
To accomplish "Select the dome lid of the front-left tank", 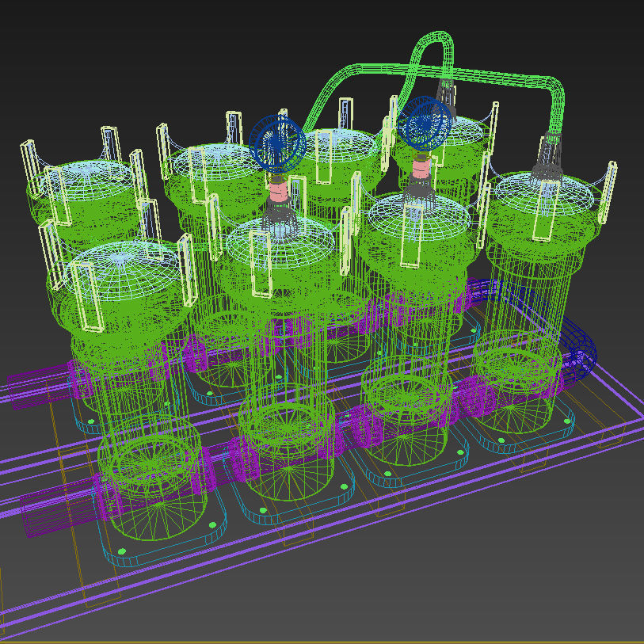I will point(124,269).
